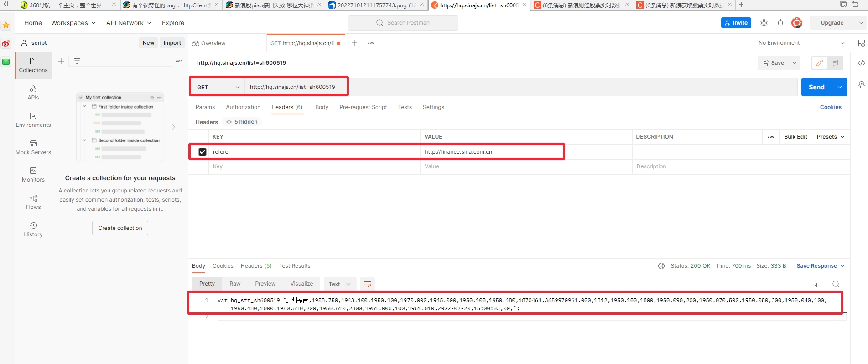The height and width of the screenshot is (364, 868).
Task: Expand the Presets dropdown
Action: coord(830,137)
